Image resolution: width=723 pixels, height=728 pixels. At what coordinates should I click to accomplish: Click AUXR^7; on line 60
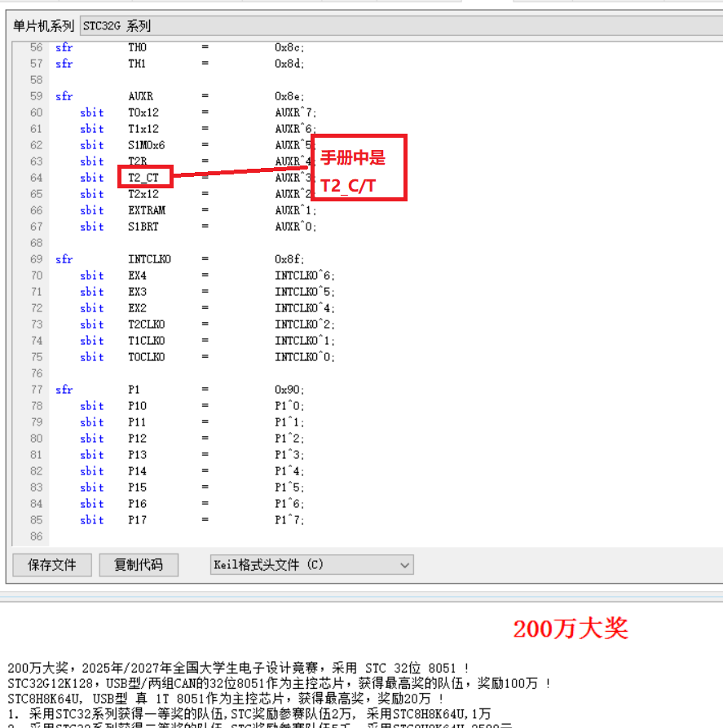pyautogui.click(x=296, y=113)
